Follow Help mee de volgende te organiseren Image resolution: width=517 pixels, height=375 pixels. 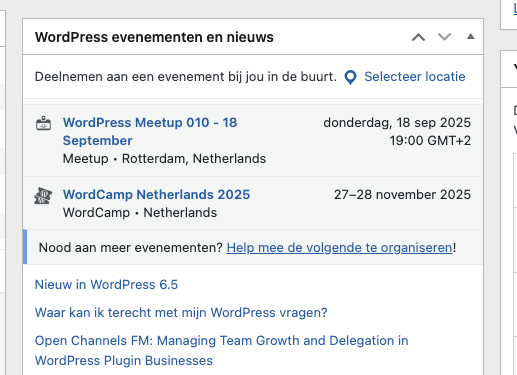pos(339,248)
